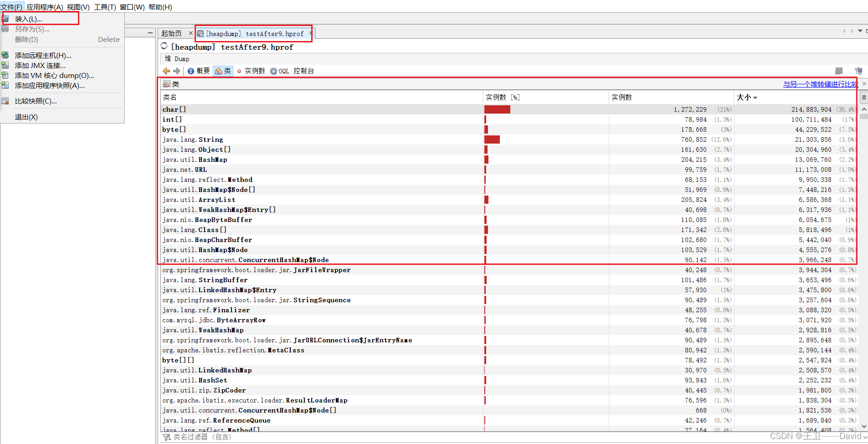
Task: Minimize the left applications panel
Action: 150,33
